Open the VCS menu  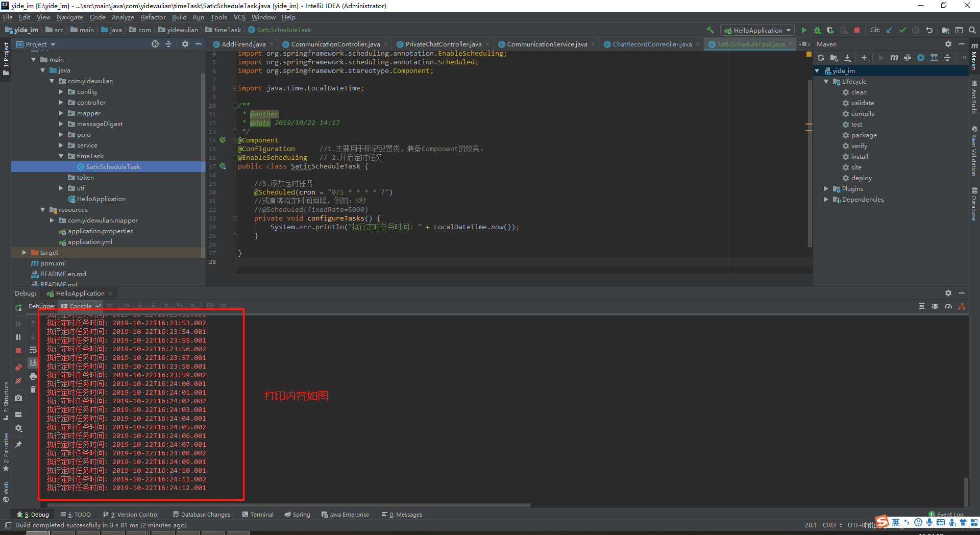coord(239,17)
